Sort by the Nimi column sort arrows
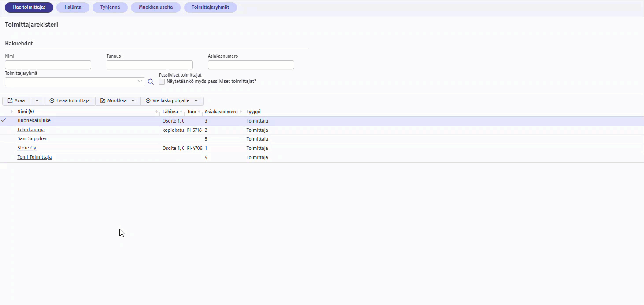Image resolution: width=644 pixels, height=305 pixels. pos(157,112)
